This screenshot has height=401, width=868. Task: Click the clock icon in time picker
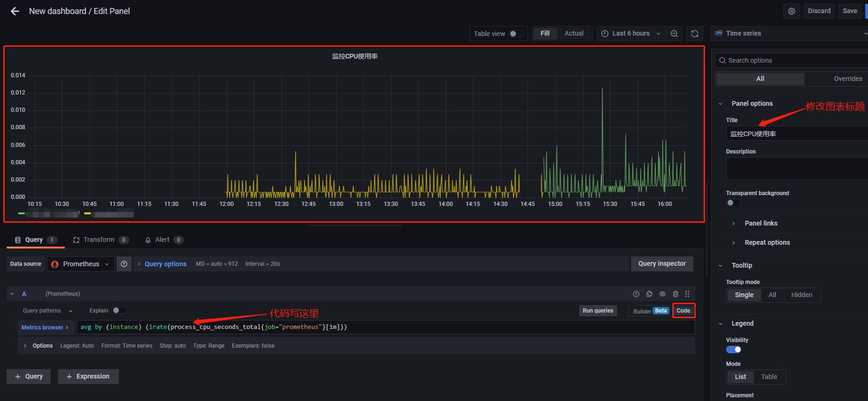pos(605,34)
